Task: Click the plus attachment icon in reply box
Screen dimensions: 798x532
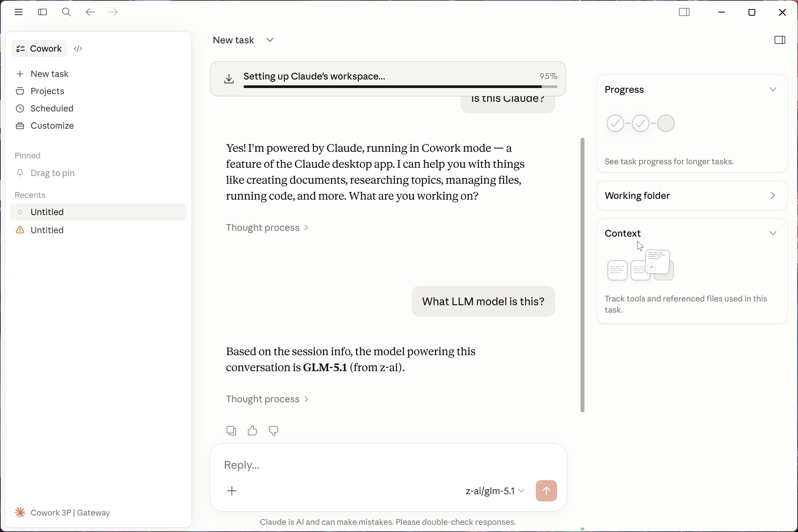Action: (x=232, y=491)
